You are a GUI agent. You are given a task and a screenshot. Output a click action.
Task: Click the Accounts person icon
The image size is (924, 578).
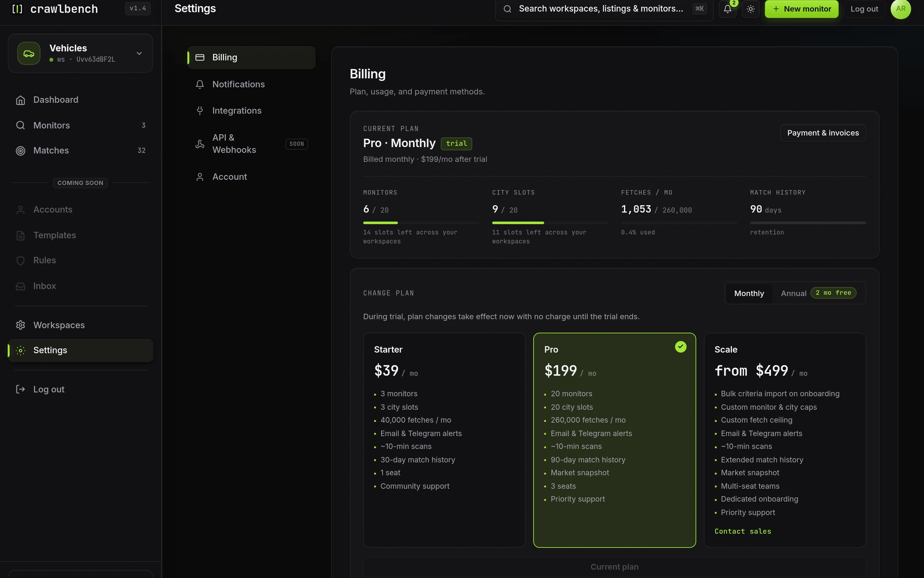(x=21, y=210)
